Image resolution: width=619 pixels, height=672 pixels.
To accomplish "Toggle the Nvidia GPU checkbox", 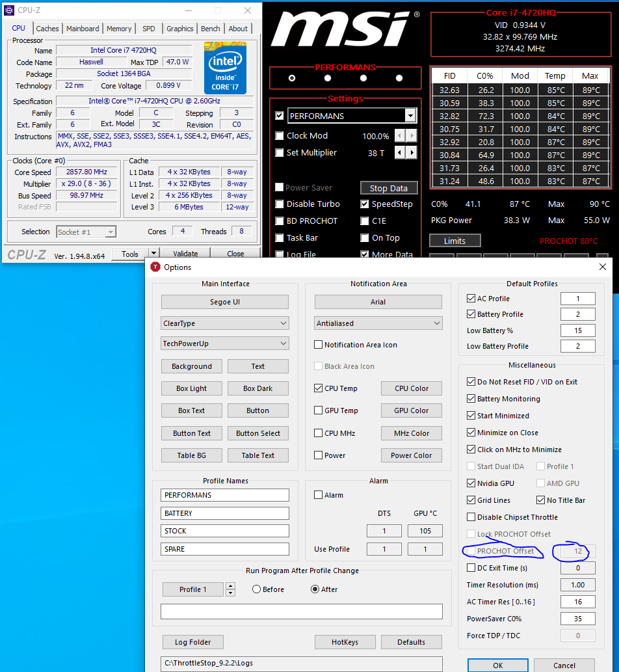I will [x=471, y=483].
